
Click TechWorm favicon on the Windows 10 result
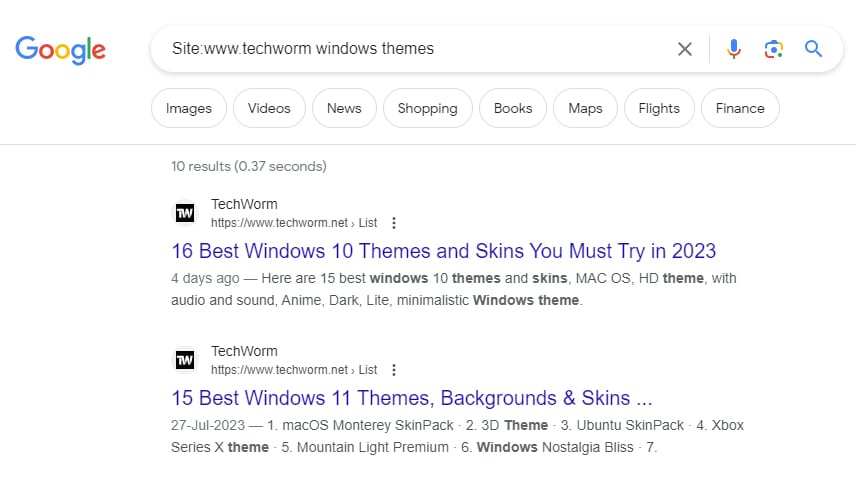(185, 213)
